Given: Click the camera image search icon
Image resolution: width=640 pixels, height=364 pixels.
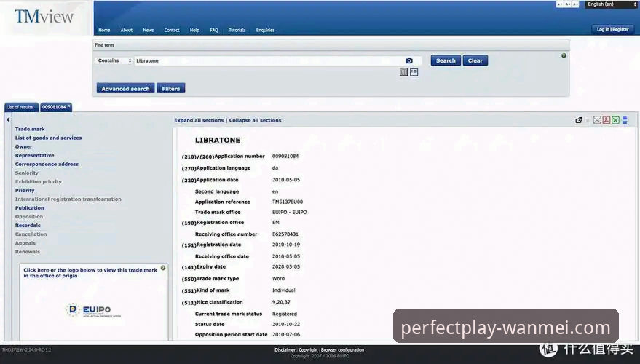Looking at the screenshot, I should tap(409, 60).
